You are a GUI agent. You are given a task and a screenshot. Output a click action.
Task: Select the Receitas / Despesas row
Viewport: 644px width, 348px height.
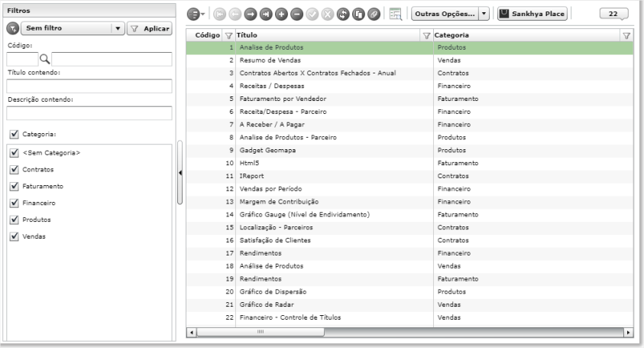(409, 86)
